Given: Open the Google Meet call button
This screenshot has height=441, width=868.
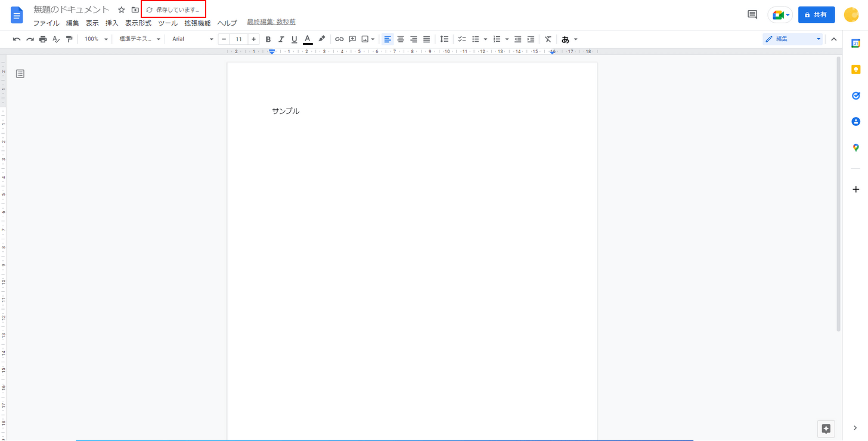Looking at the screenshot, I should 780,15.
